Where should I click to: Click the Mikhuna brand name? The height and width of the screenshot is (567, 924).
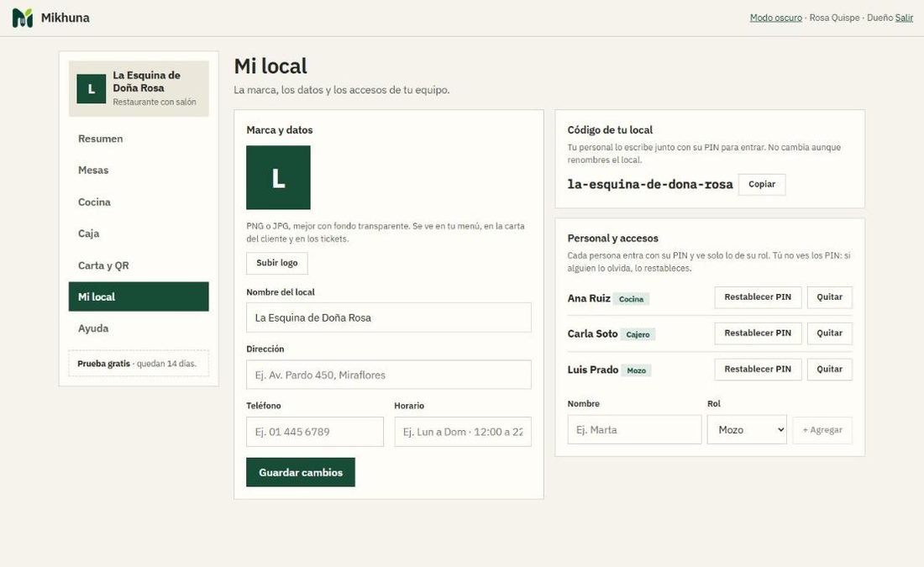click(x=66, y=18)
